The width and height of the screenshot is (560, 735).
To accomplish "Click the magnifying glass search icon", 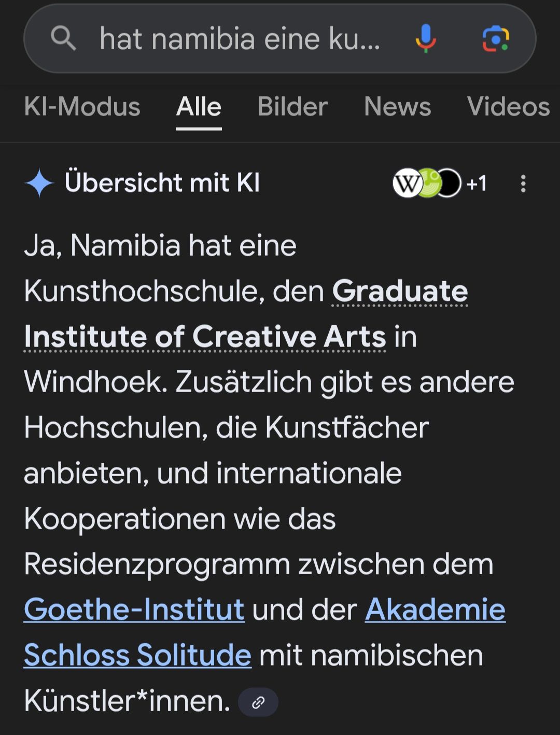I will click(x=63, y=38).
